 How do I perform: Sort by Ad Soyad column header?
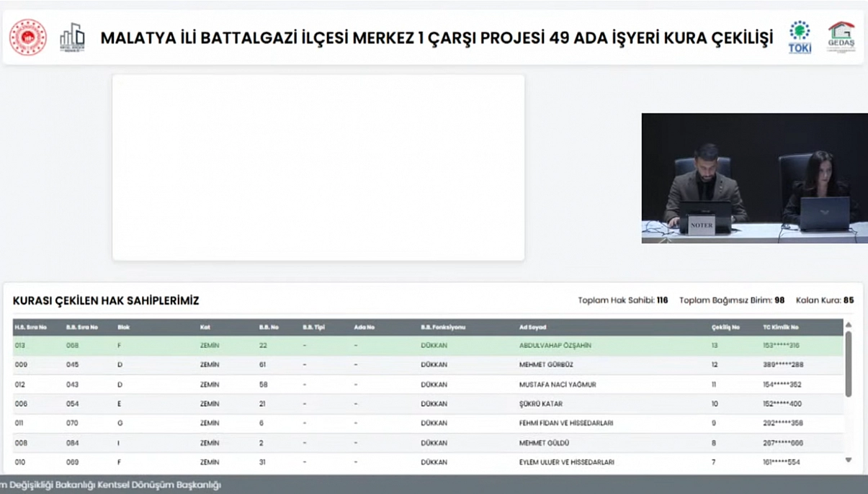534,328
